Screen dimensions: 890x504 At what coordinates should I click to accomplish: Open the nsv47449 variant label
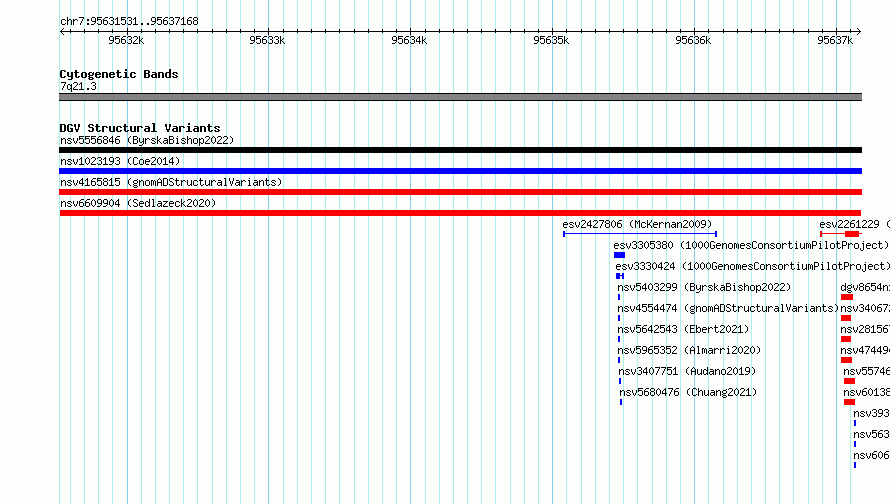pyautogui.click(x=865, y=350)
